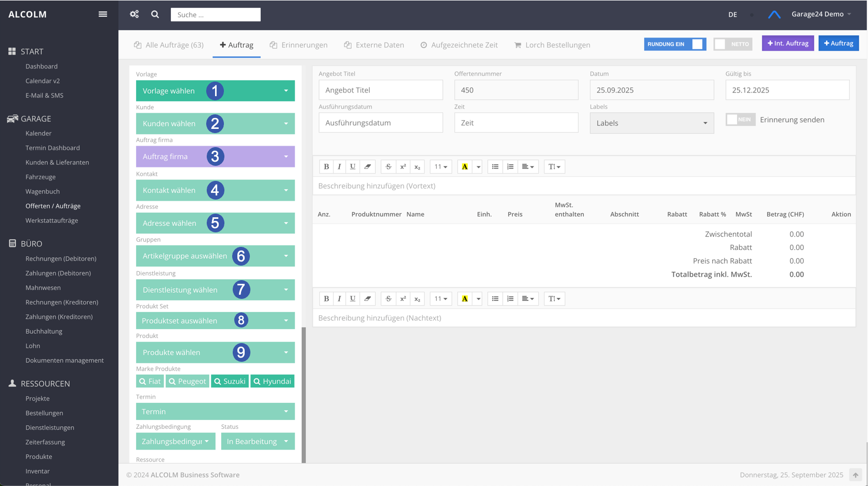Viewport: 868px width, 486px height.
Task: Open settings via gears icon in top bar
Action: coord(134,14)
